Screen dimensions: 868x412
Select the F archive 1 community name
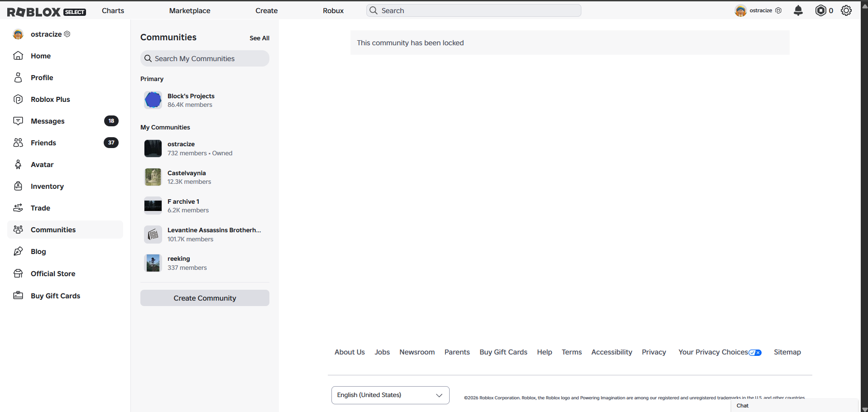click(x=183, y=201)
